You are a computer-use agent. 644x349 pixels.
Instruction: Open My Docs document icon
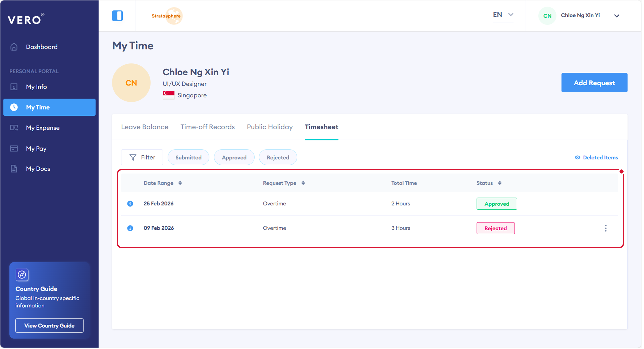[14, 169]
